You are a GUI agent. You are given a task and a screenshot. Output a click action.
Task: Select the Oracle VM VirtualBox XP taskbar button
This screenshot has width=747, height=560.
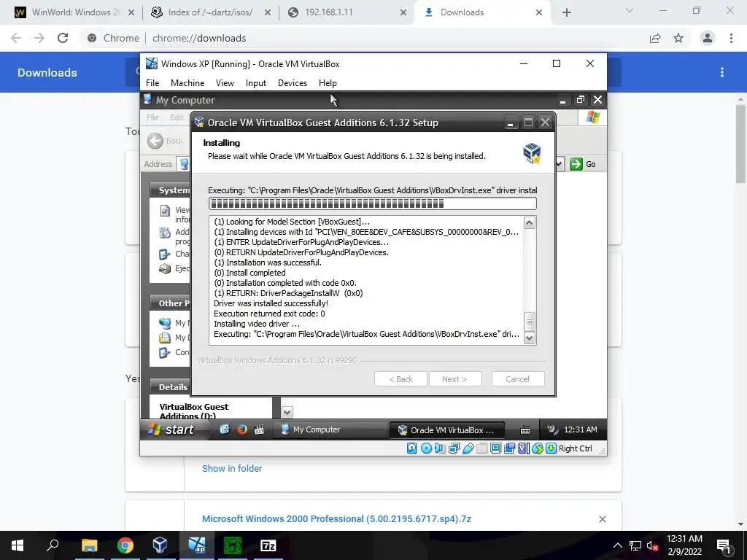point(448,430)
